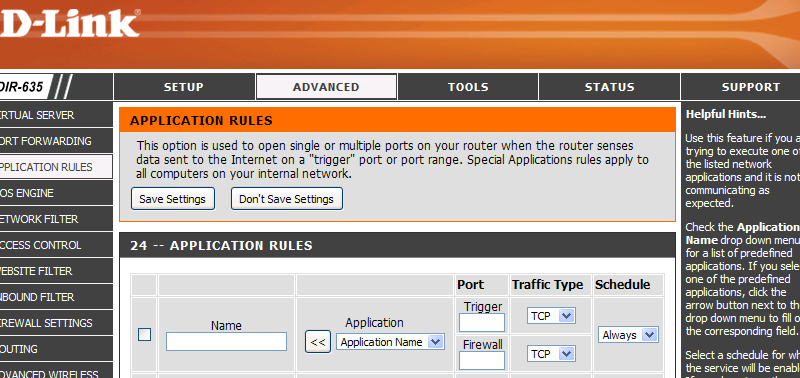
Task: Enable the first application rule checkbox
Action: pos(144,335)
